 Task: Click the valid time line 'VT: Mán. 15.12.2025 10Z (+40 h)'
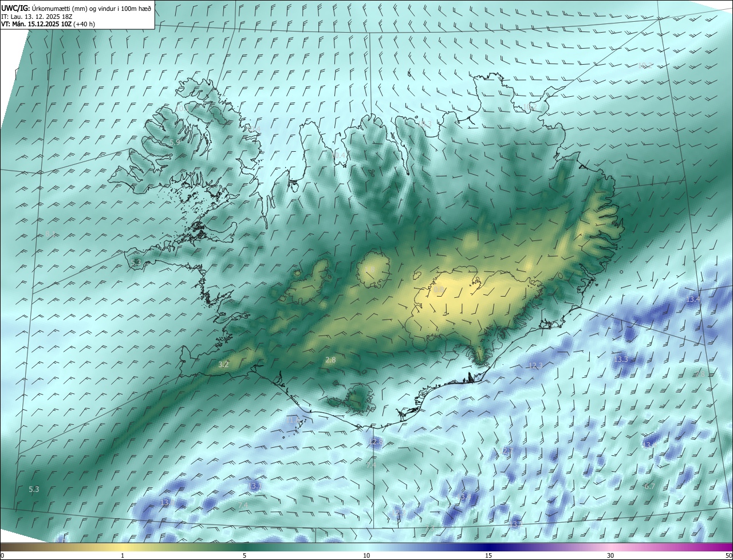48,24
